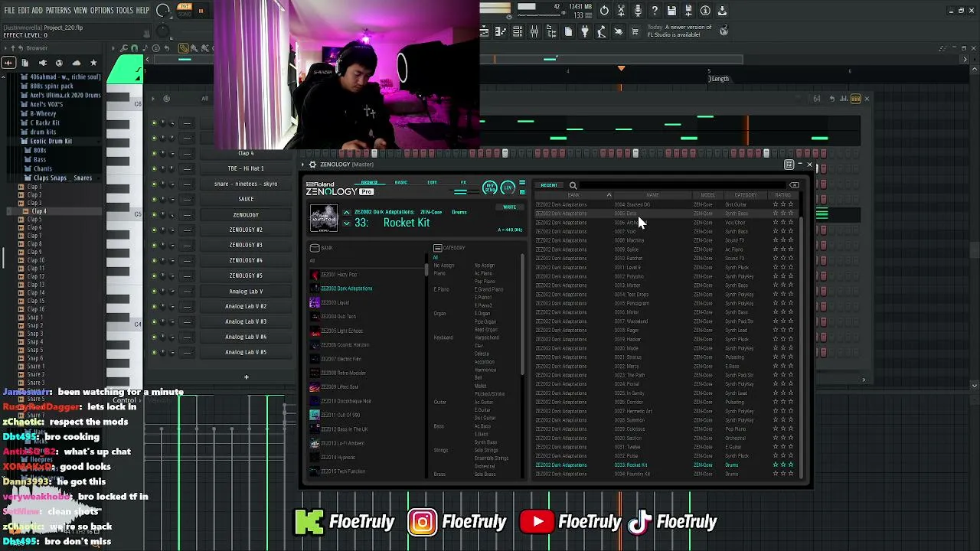Open the channel rack toolbar icon
This screenshot has height=551, width=980.
[518, 31]
